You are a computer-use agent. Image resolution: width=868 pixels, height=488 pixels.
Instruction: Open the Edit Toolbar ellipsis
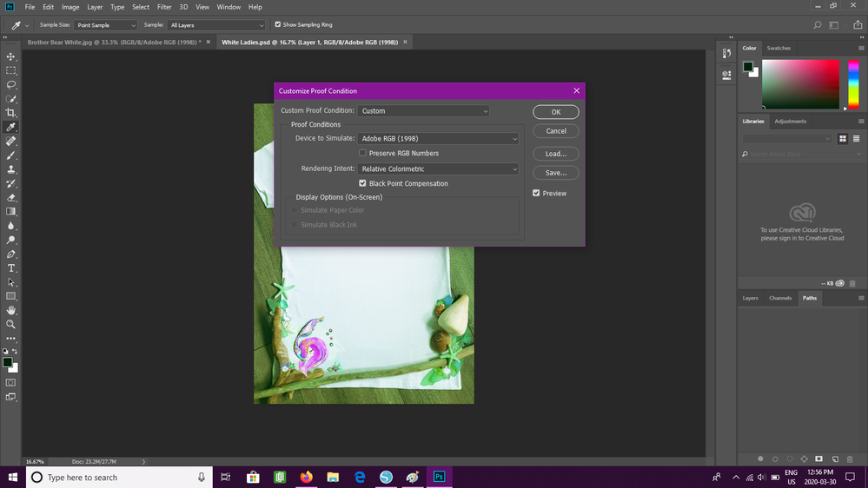click(x=11, y=339)
